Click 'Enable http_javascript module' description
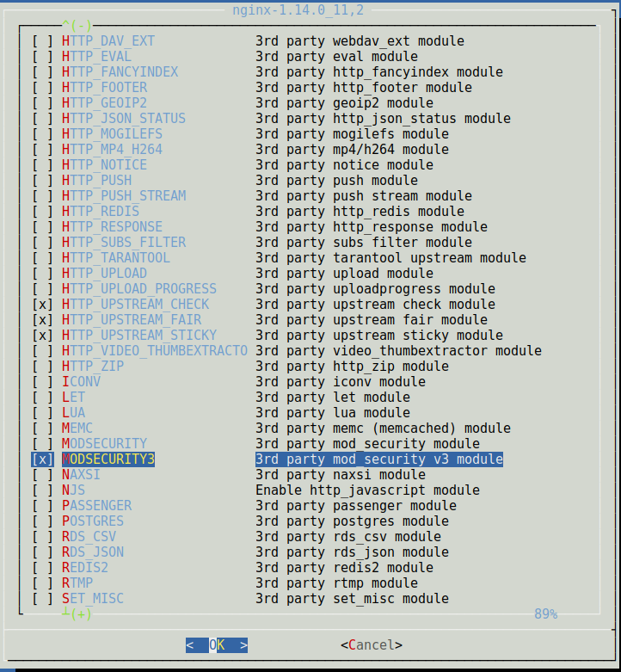Image resolution: width=621 pixels, height=672 pixels. coord(367,490)
